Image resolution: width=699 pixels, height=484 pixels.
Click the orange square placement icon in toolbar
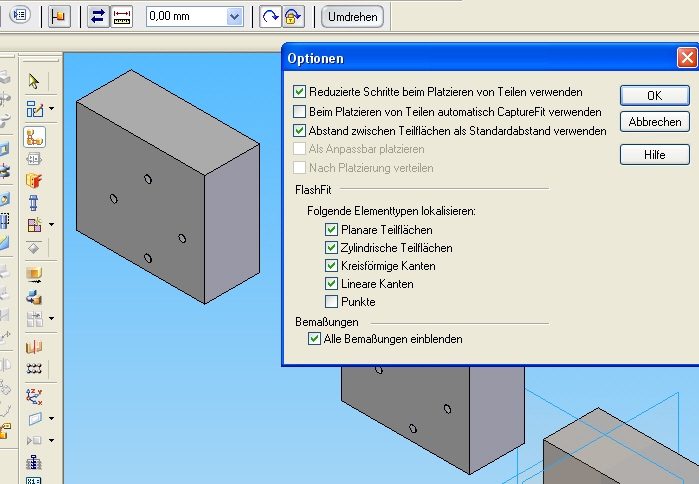(59, 16)
